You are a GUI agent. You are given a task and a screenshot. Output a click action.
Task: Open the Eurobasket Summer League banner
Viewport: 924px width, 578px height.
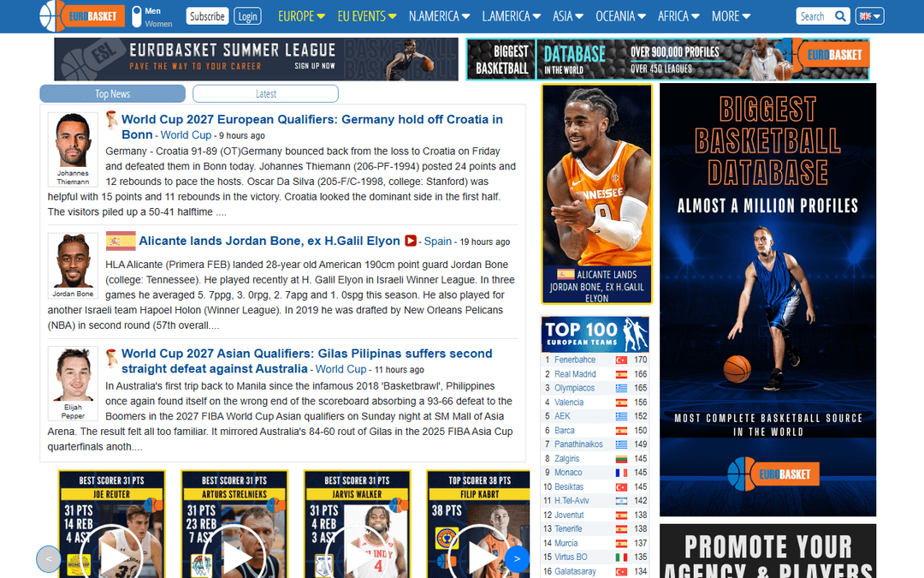click(x=256, y=59)
